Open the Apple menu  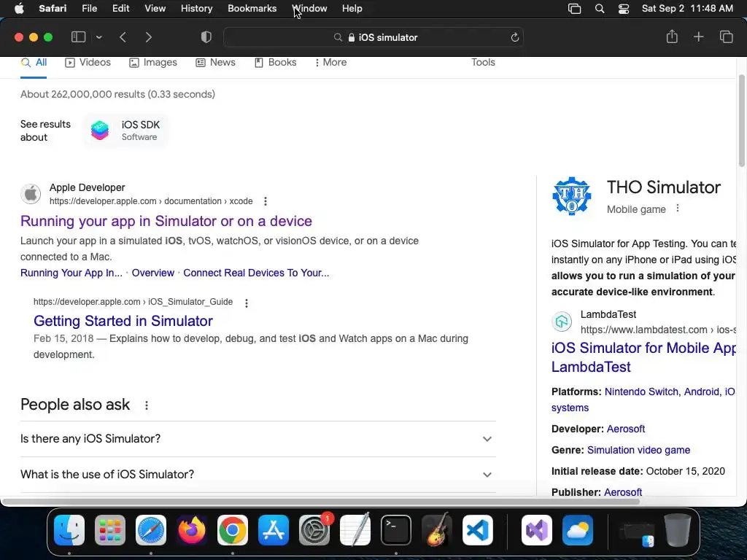click(x=19, y=9)
